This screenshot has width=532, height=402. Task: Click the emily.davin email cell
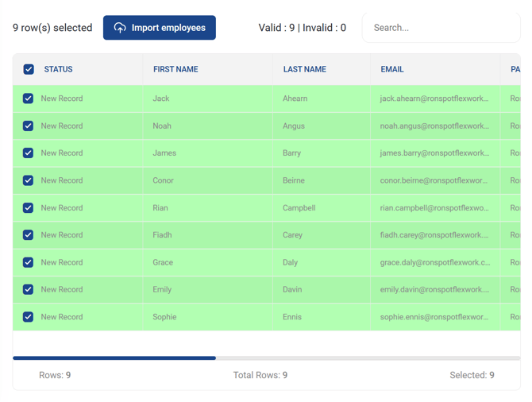tap(434, 290)
